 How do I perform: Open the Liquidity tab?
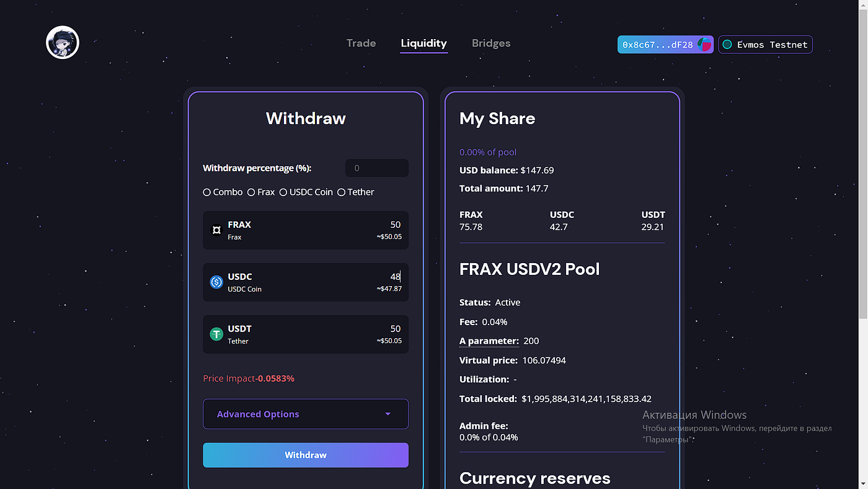tap(424, 43)
